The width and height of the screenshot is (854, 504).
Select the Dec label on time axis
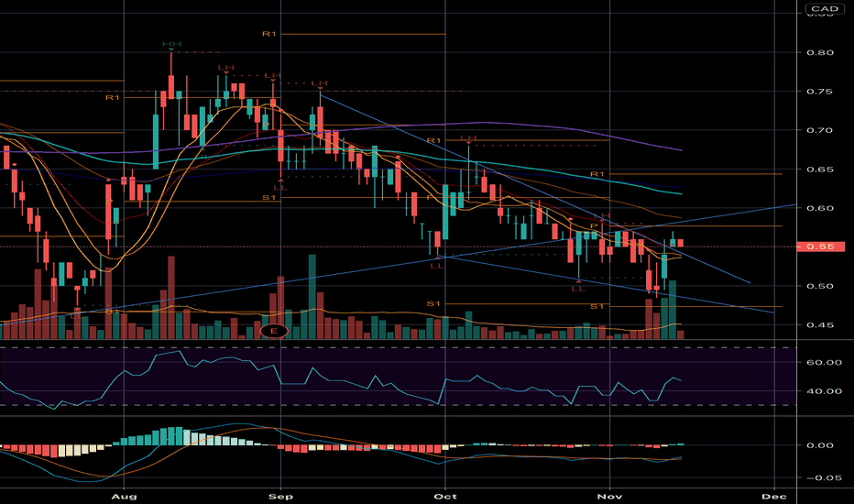click(x=774, y=497)
